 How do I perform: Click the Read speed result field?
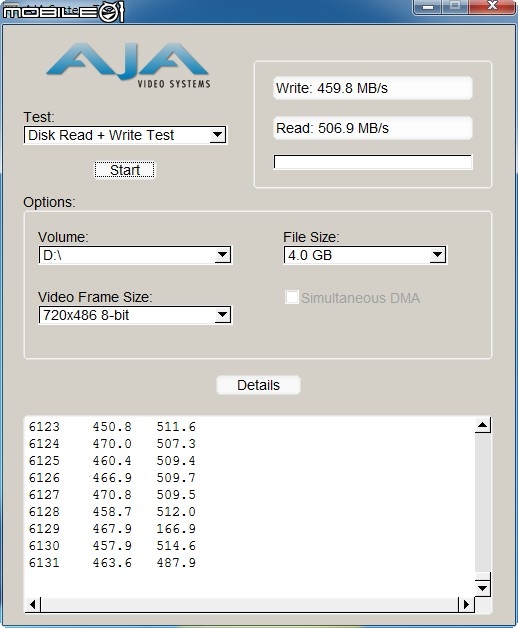click(x=373, y=128)
